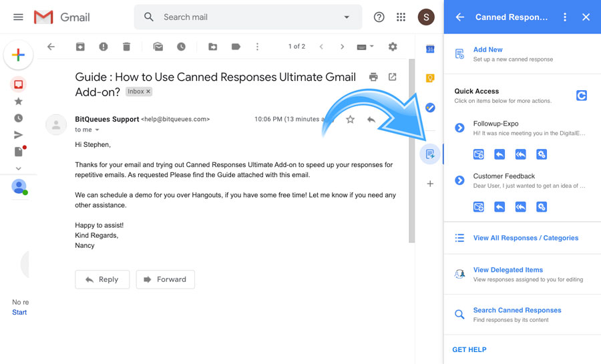This screenshot has width=601, height=364.
Task: Focus the Search mail field
Action: coord(248,17)
